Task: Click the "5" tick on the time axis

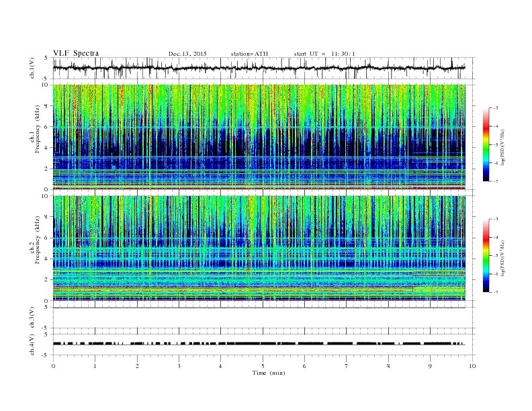Action: (x=263, y=366)
